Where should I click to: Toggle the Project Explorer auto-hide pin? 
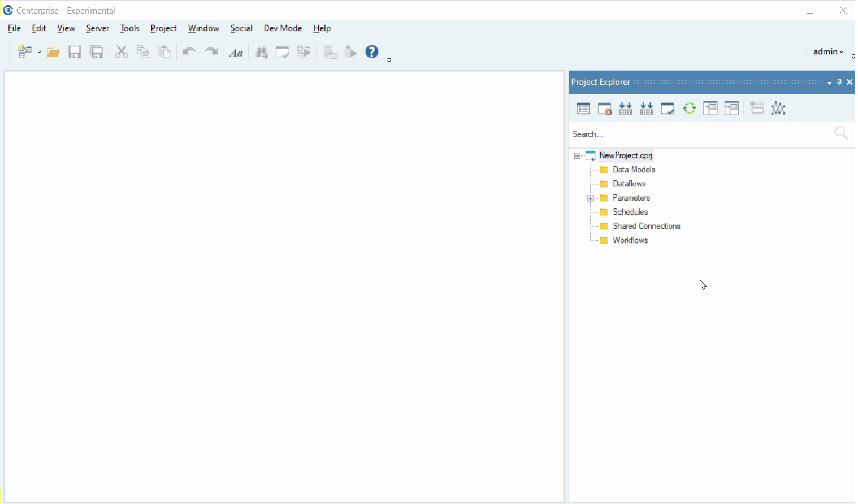pyautogui.click(x=839, y=82)
